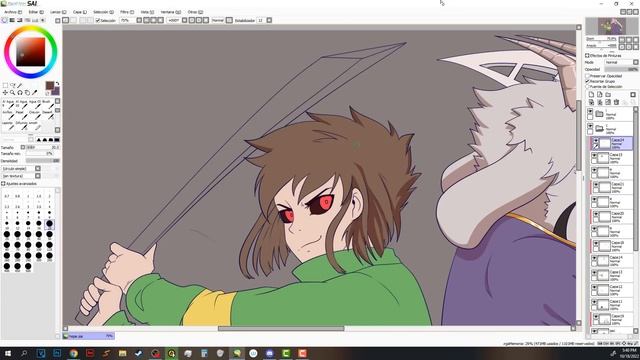Click the foreground color swatch

49,85
